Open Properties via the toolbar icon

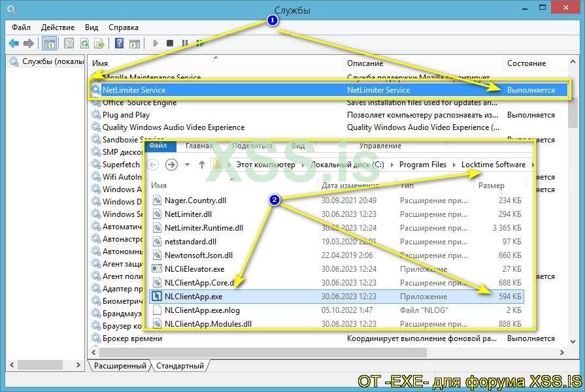(x=69, y=44)
